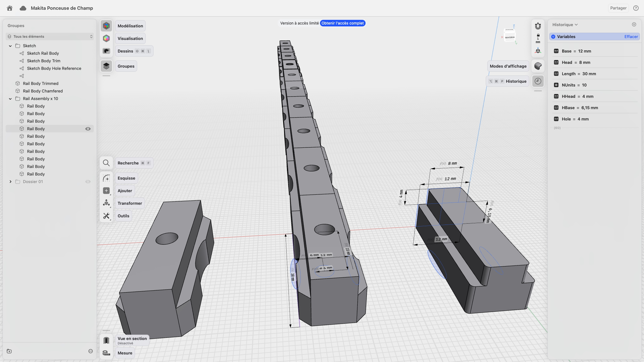Select Sketch Body Trim item
Viewport: 644px width, 362px height.
[43, 61]
